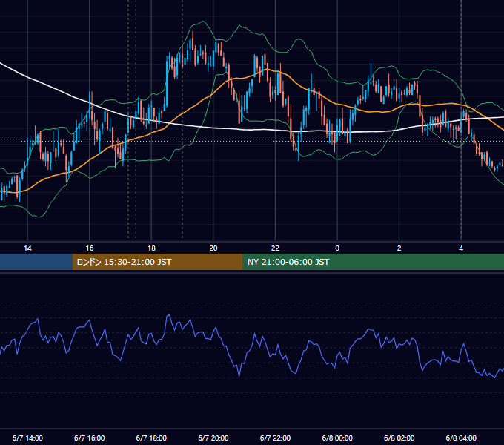504x445 pixels.
Task: Click the 4 hour label on price chart axis
Action: pos(461,248)
